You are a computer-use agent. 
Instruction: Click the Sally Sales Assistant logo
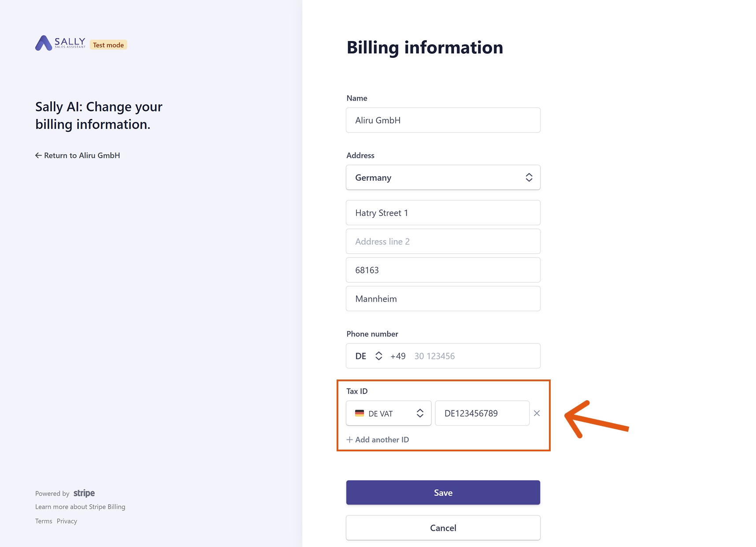60,43
